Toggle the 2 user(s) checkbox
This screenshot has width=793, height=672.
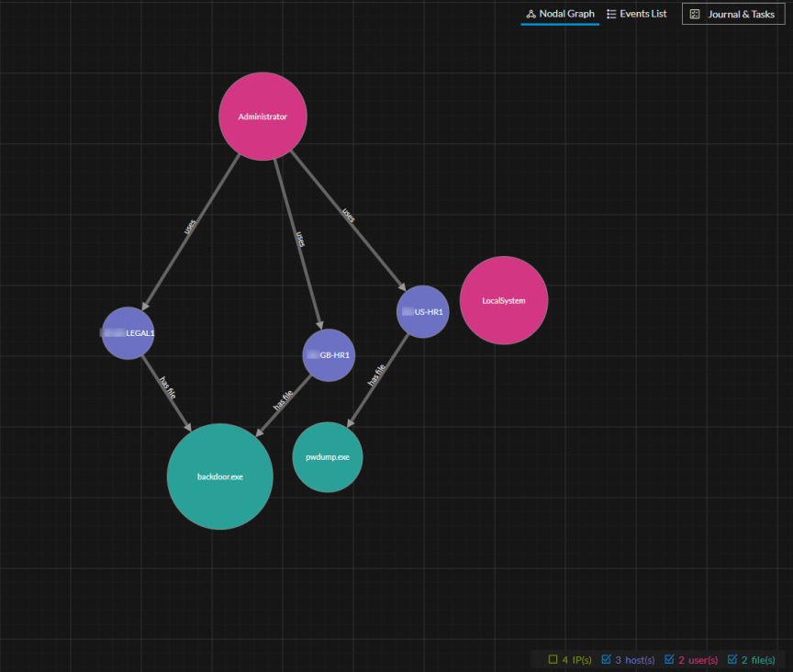[x=669, y=659]
